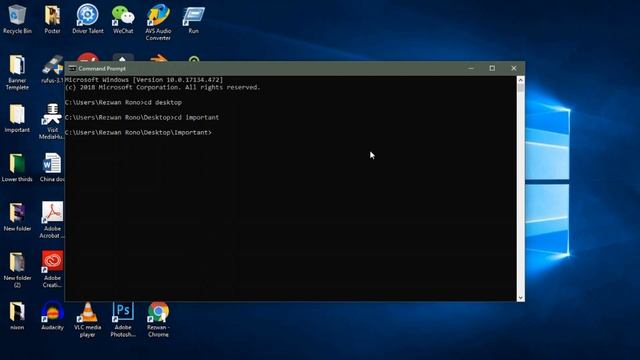Image resolution: width=640 pixels, height=360 pixels.
Task: Click the Microsoft Corporation copyright line
Action: tap(162, 87)
